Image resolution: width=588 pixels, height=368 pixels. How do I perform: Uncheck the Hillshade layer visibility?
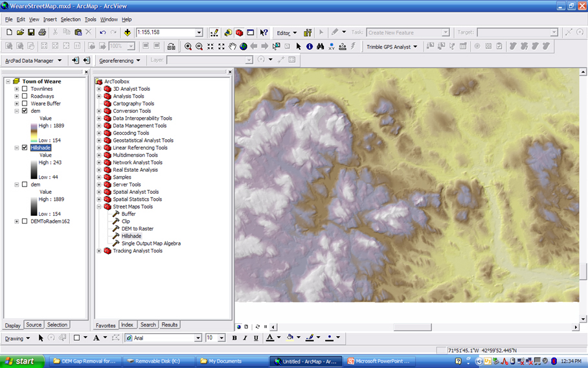point(25,148)
